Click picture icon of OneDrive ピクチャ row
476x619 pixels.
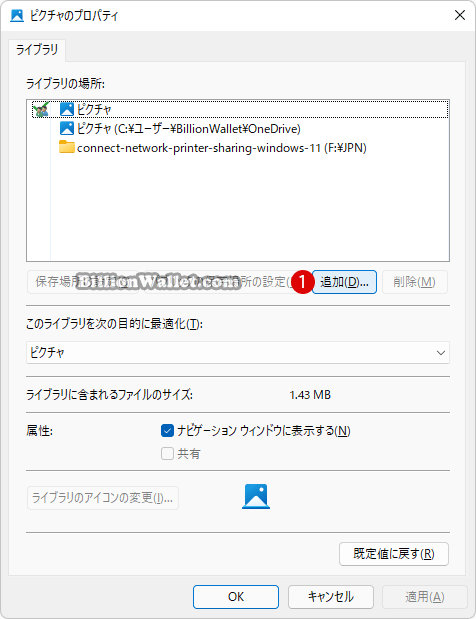67,129
